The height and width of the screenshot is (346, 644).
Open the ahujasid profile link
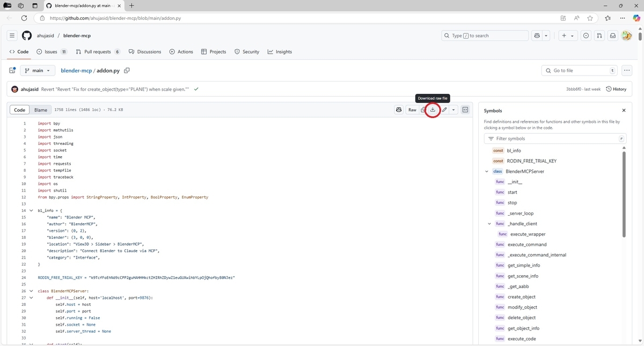pyautogui.click(x=44, y=35)
